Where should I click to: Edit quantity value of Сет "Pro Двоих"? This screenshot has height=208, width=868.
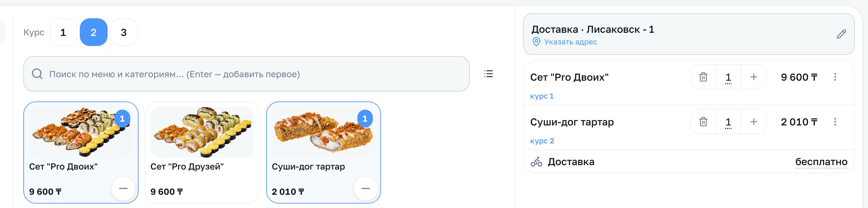[728, 77]
